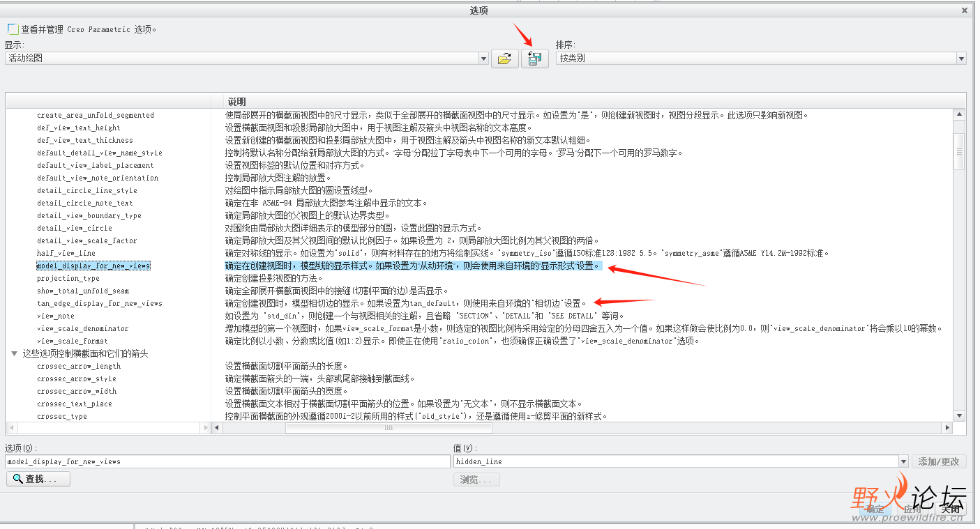This screenshot has height=529, width=980.
Task: Select the crossec_arrow_style option
Action: [77, 379]
